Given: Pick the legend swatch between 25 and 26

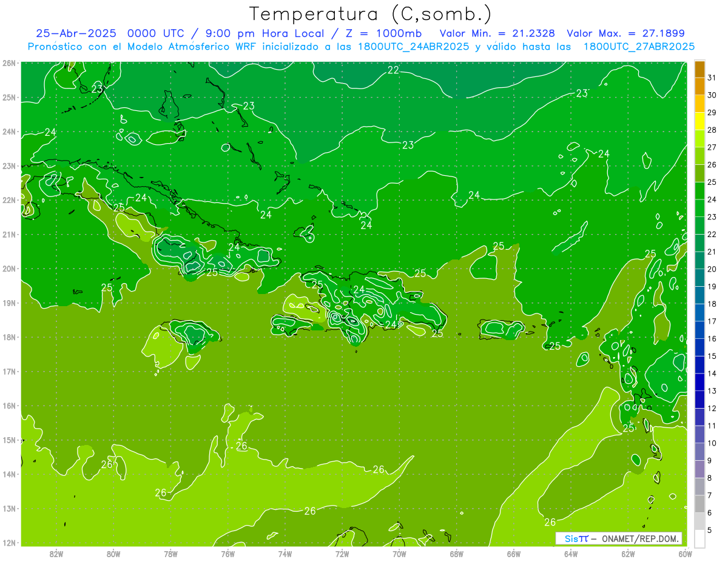Looking at the screenshot, I should pos(699,173).
